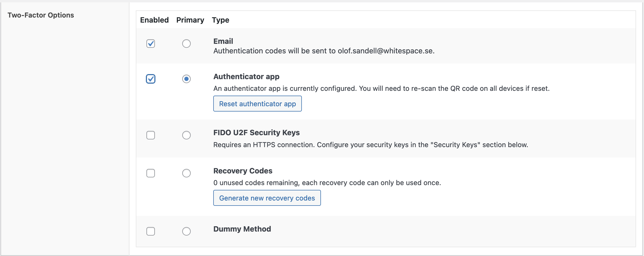Click the Type column header
644x256 pixels.
pos(220,20)
